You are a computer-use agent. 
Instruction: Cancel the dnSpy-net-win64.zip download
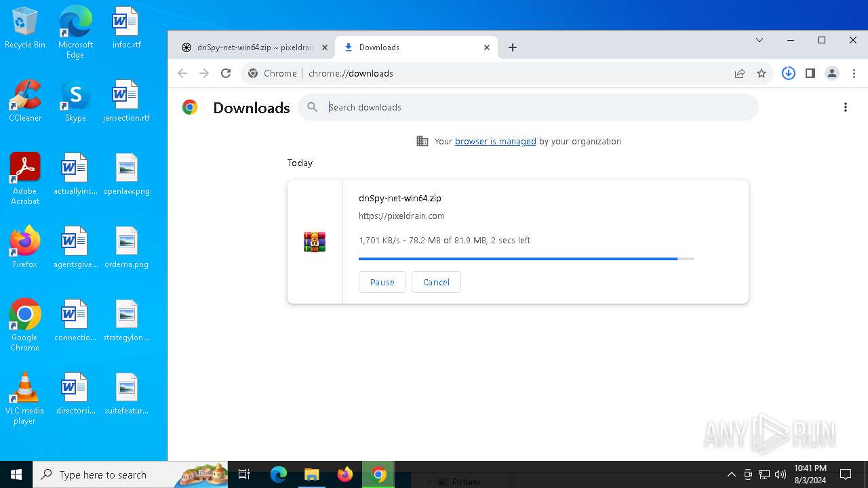[436, 282]
